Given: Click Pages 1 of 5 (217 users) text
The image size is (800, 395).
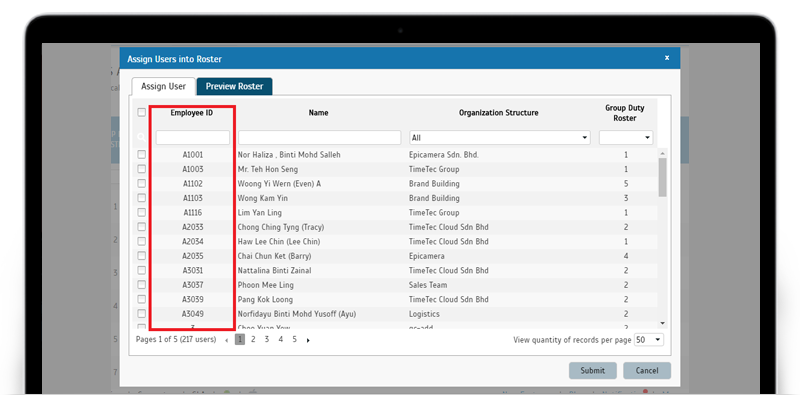Looking at the screenshot, I should [x=176, y=339].
